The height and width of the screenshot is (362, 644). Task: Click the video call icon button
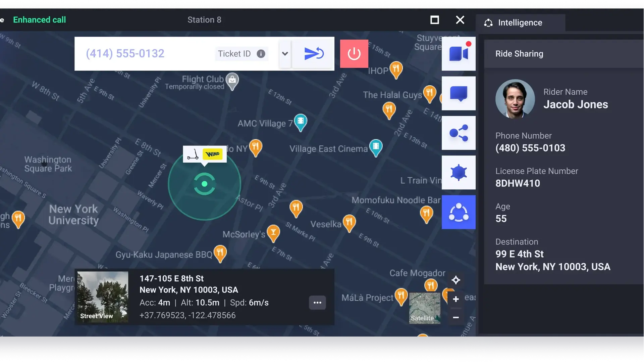tap(459, 54)
